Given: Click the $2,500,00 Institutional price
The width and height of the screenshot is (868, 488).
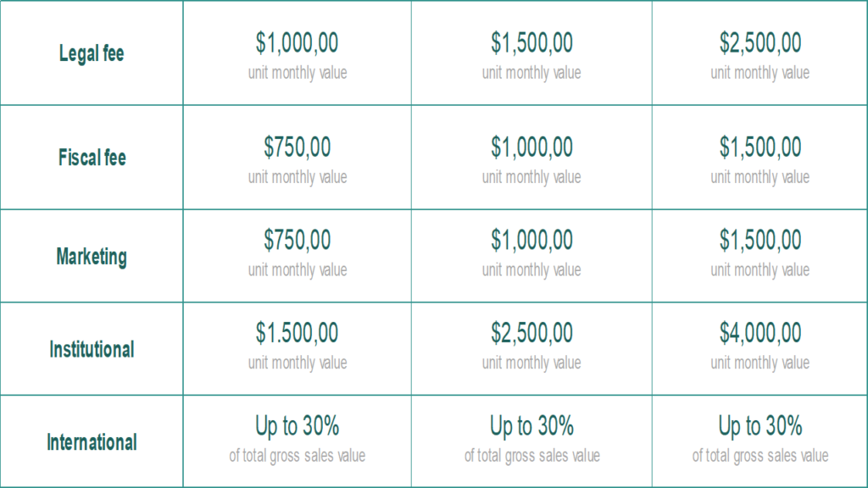Looking at the screenshot, I should pyautogui.click(x=531, y=333).
